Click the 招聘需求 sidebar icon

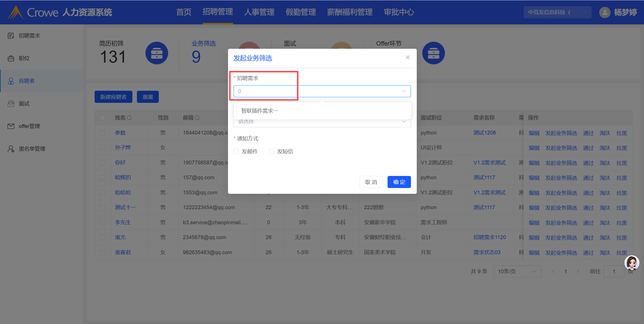pyautogui.click(x=11, y=36)
